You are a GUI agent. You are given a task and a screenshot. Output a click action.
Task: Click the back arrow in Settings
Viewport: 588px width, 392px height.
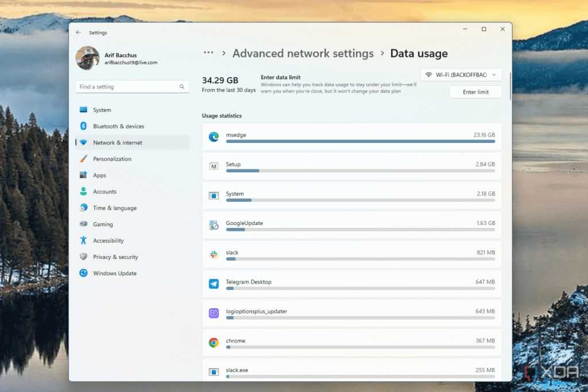[78, 33]
